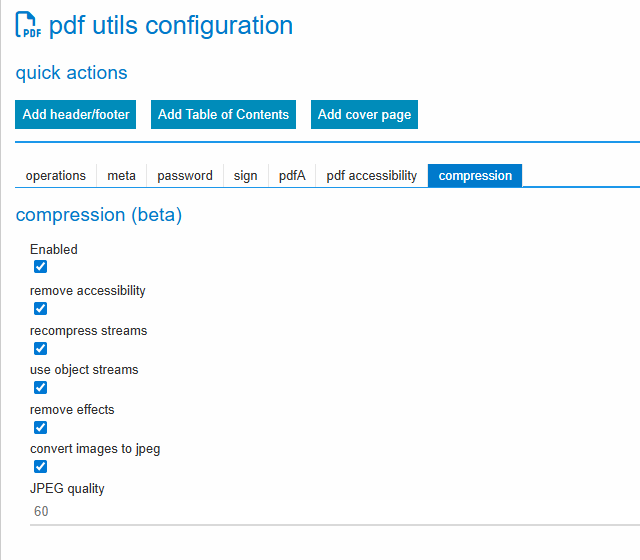The width and height of the screenshot is (640, 560).
Task: Disable convert images to jpeg checkbox
Action: pos(41,466)
